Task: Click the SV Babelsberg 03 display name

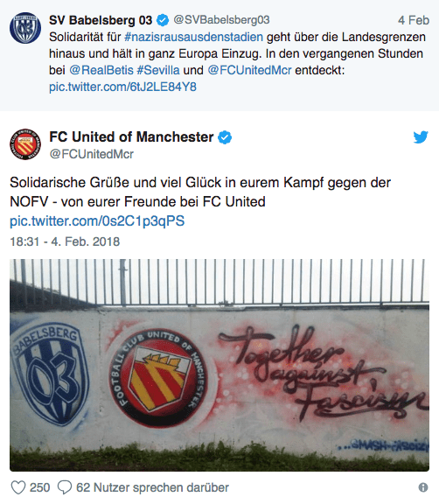Action: tap(101, 20)
